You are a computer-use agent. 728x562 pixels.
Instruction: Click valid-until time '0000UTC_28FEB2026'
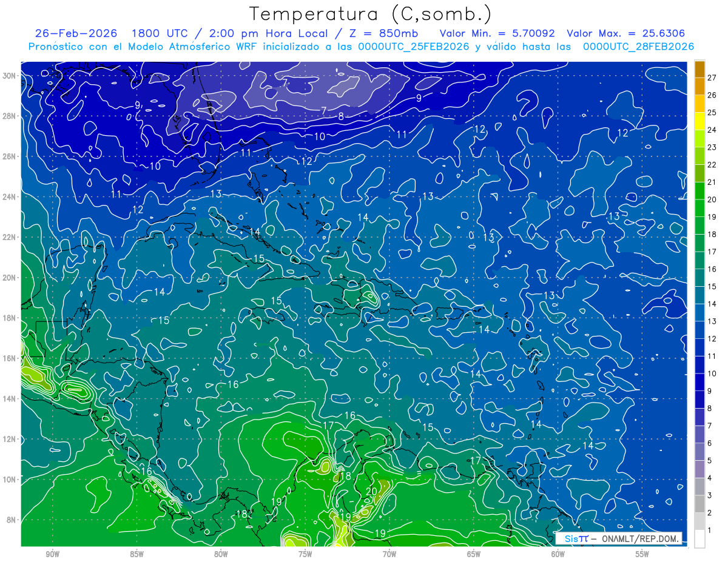pyautogui.click(x=638, y=47)
